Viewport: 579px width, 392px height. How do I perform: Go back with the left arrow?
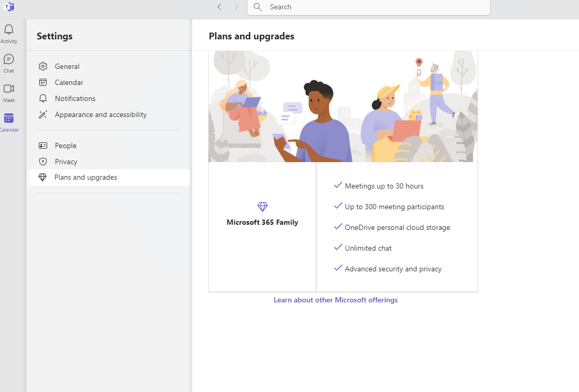click(220, 7)
